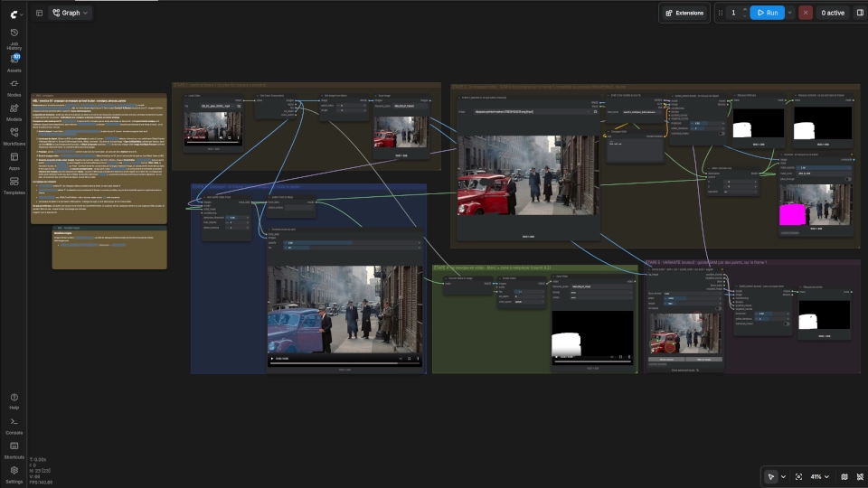Mute the purple-car preview video
Screen dimensions: 868x488
[401, 359]
